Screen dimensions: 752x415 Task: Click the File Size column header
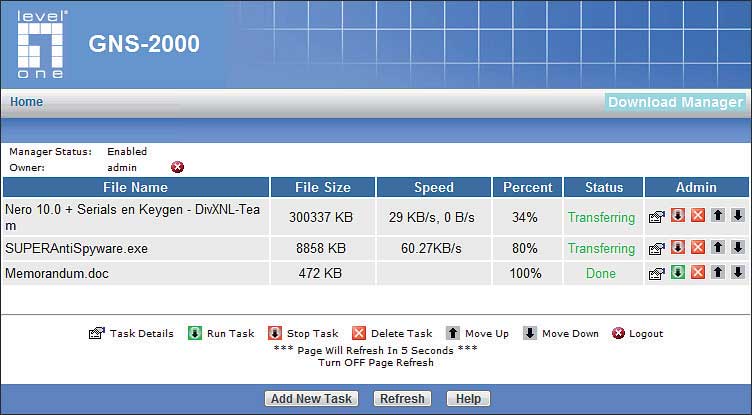(x=323, y=187)
